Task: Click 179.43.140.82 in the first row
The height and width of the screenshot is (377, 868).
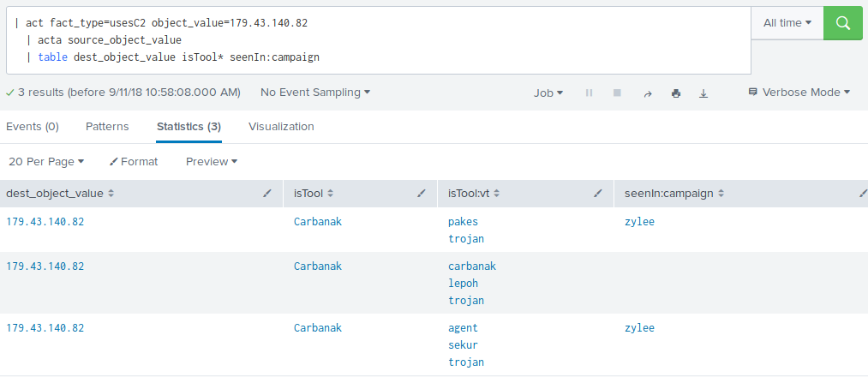Action: (45, 221)
